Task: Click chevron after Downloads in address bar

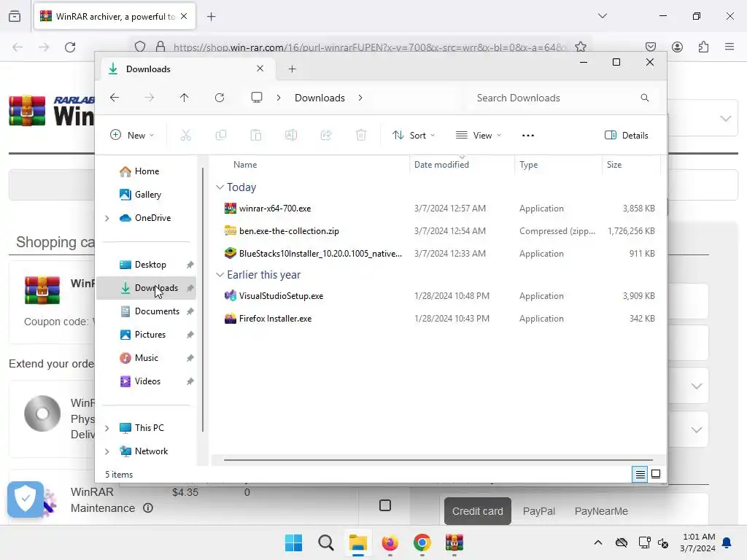Action: pos(360,98)
